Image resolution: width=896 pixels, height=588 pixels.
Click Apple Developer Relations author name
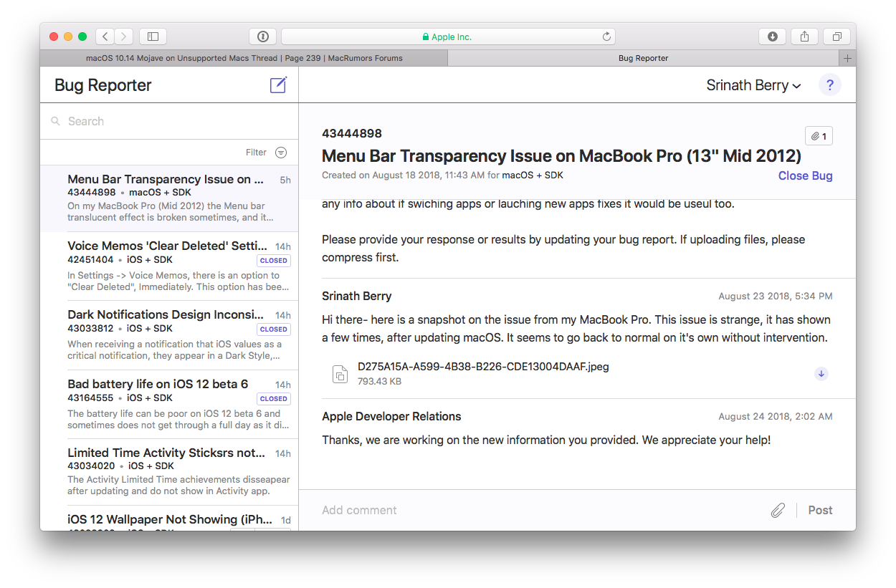[391, 417]
